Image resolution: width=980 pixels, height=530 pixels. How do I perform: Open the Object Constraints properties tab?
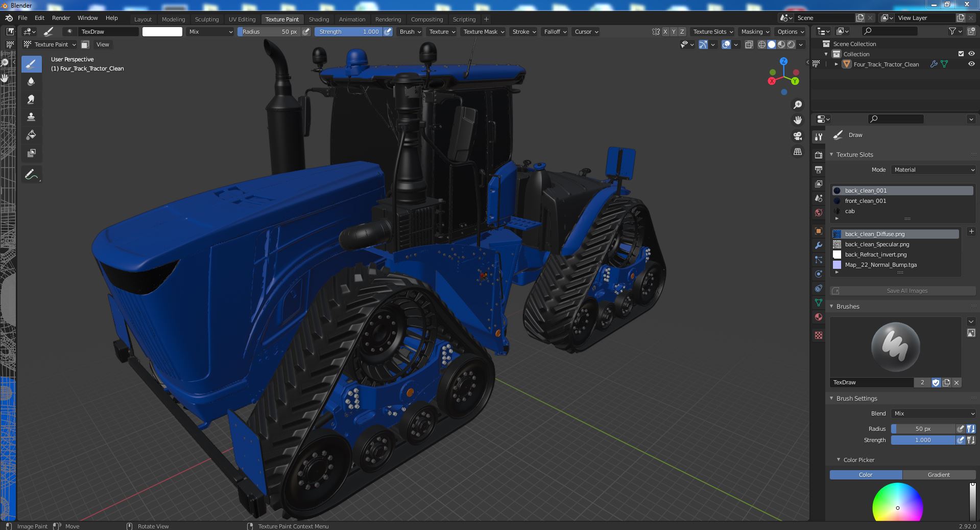tap(819, 288)
